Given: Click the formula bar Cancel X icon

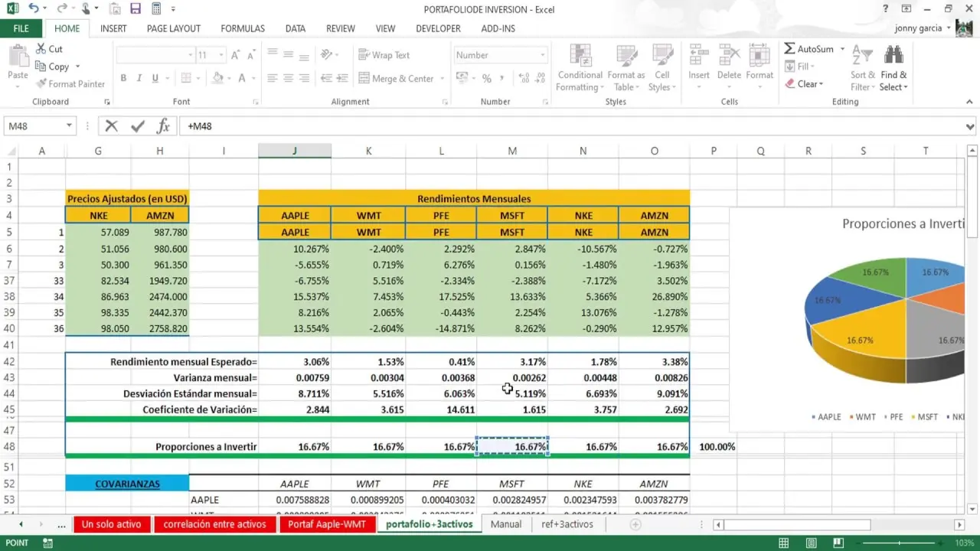Looking at the screenshot, I should coord(112,126).
